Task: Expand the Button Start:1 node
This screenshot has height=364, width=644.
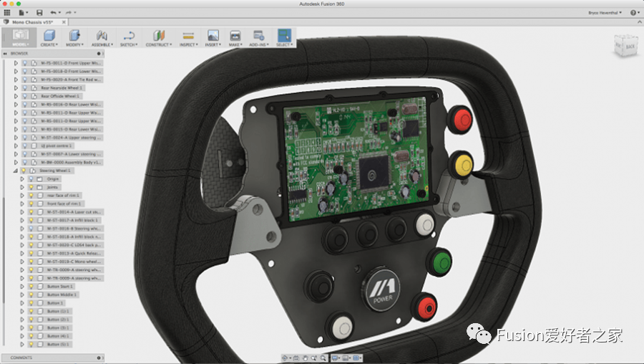Action: click(22, 287)
